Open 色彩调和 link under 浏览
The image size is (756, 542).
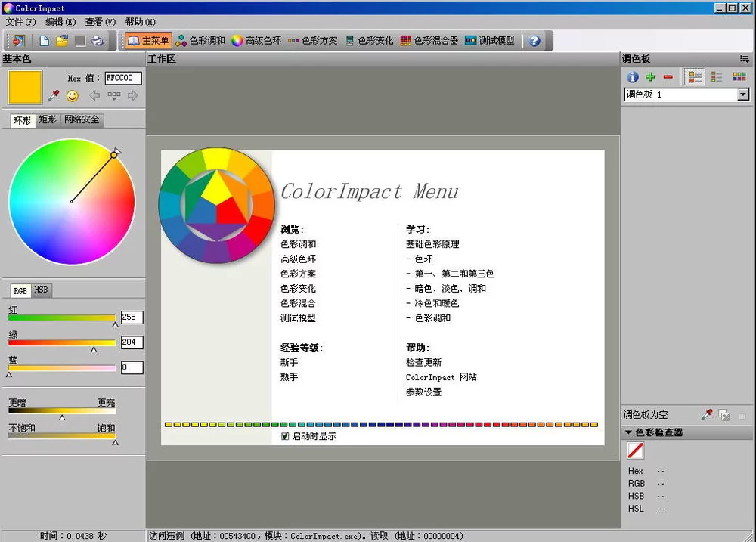click(299, 244)
